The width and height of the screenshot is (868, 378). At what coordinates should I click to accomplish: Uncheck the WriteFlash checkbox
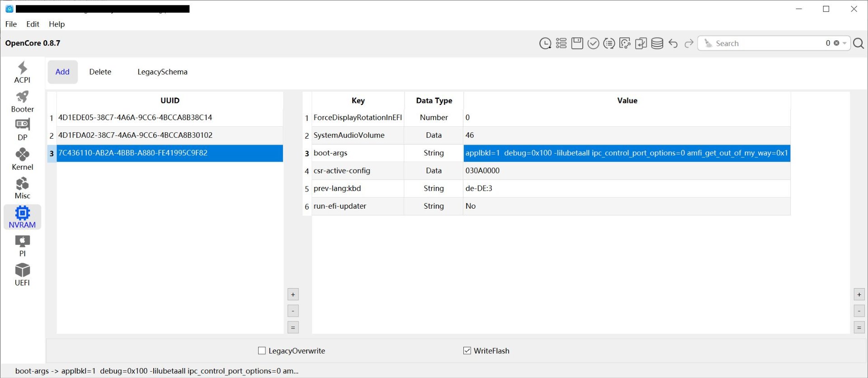point(467,351)
